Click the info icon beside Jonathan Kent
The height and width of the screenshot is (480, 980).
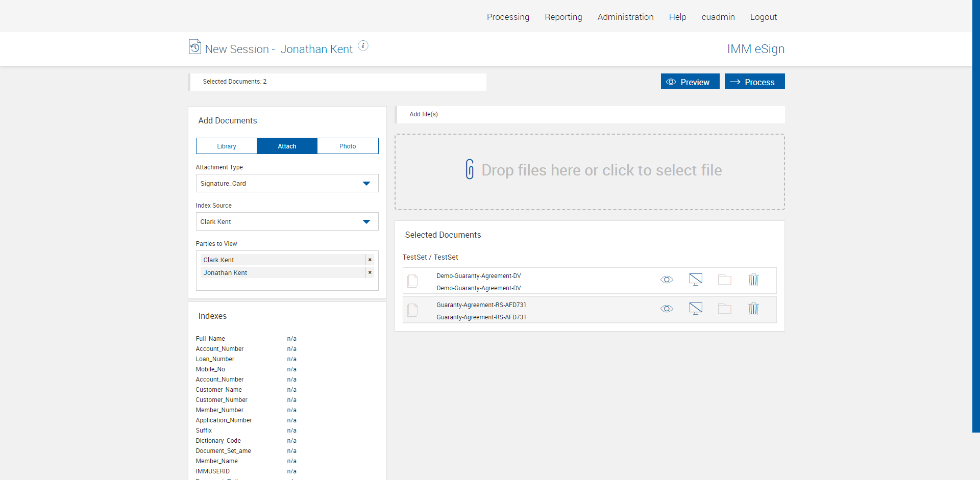coord(363,46)
